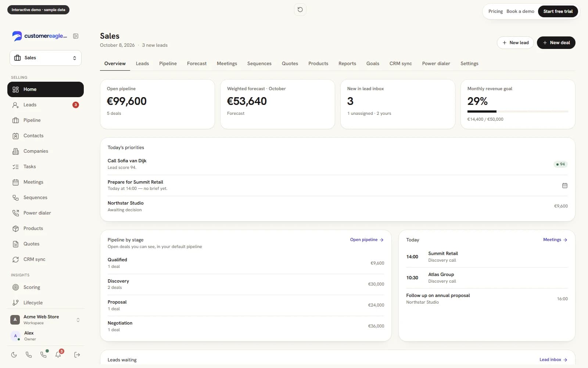Go to Pipeline in the sidebar
The height and width of the screenshot is (368, 588).
[46, 120]
